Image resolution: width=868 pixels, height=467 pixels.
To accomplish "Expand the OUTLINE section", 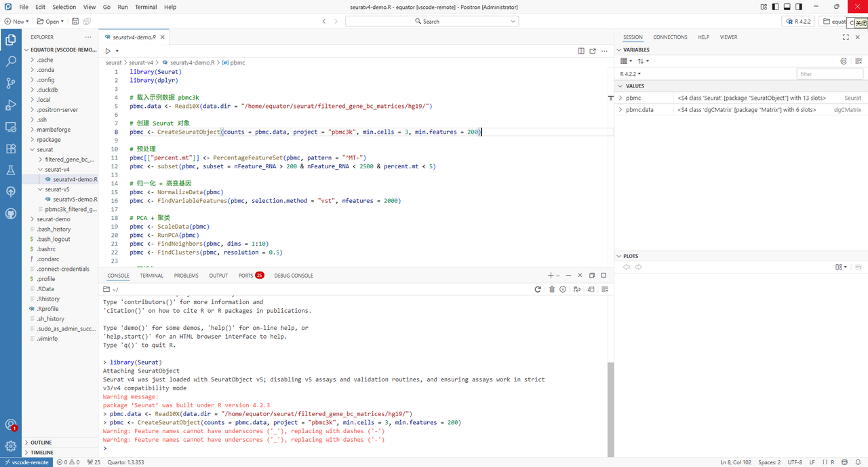I will [41, 443].
